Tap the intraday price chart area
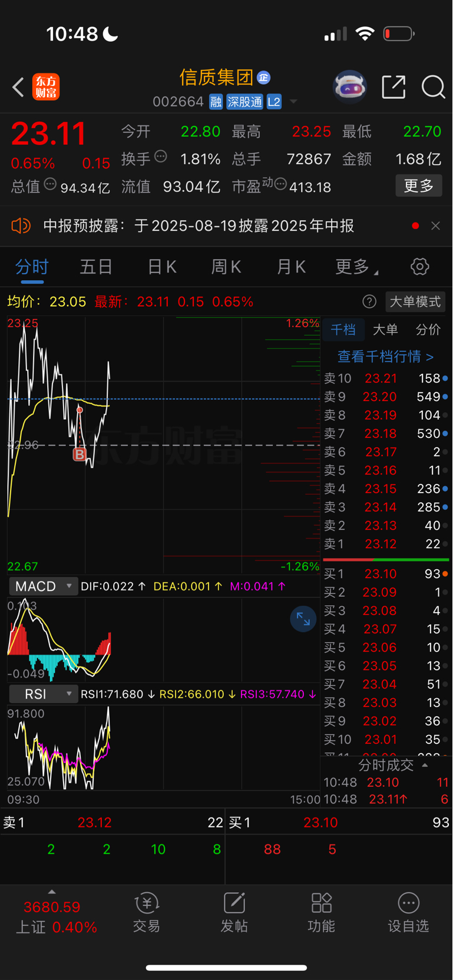Viewport: 453px width, 980px height. pyautogui.click(x=163, y=445)
